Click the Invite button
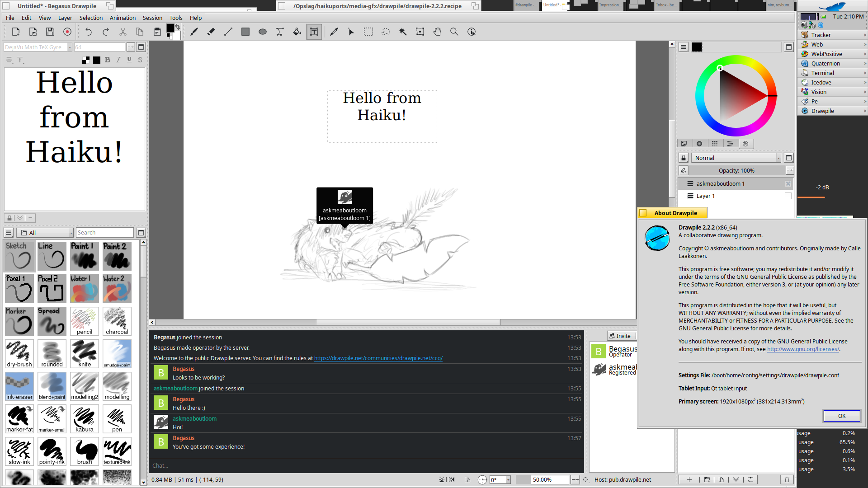 621,336
